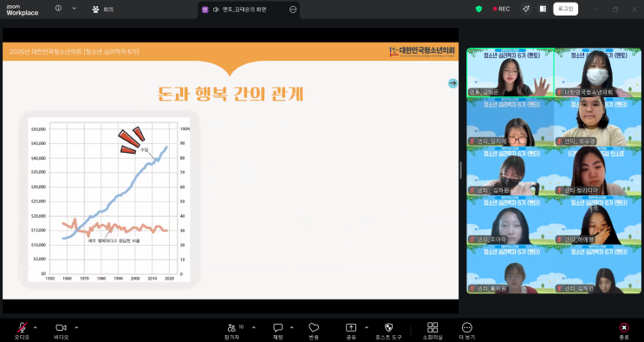Screen dimensions: 644x342
Task: Select 멘티_허예령 video tile
Action: click(597, 220)
